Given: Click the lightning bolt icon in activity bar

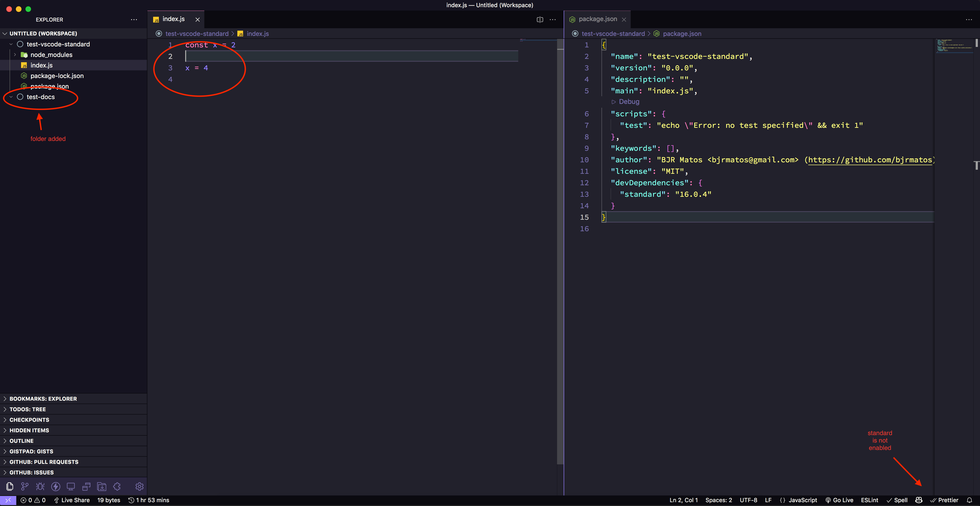Looking at the screenshot, I should click(x=56, y=486).
